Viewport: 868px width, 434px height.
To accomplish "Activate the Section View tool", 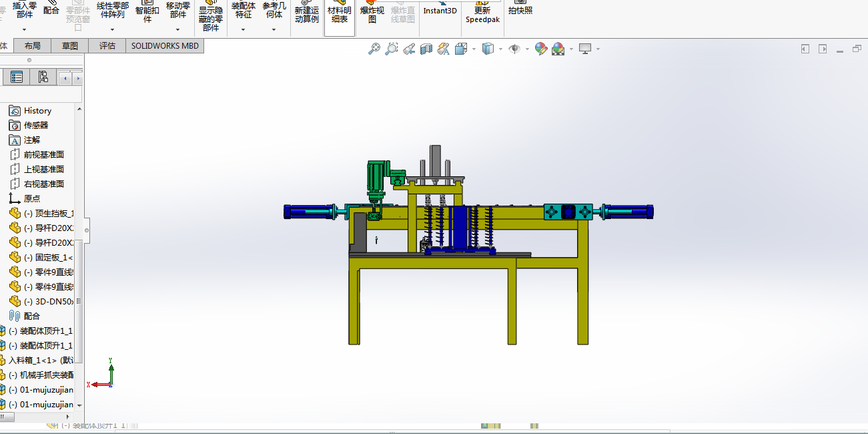I will (426, 49).
